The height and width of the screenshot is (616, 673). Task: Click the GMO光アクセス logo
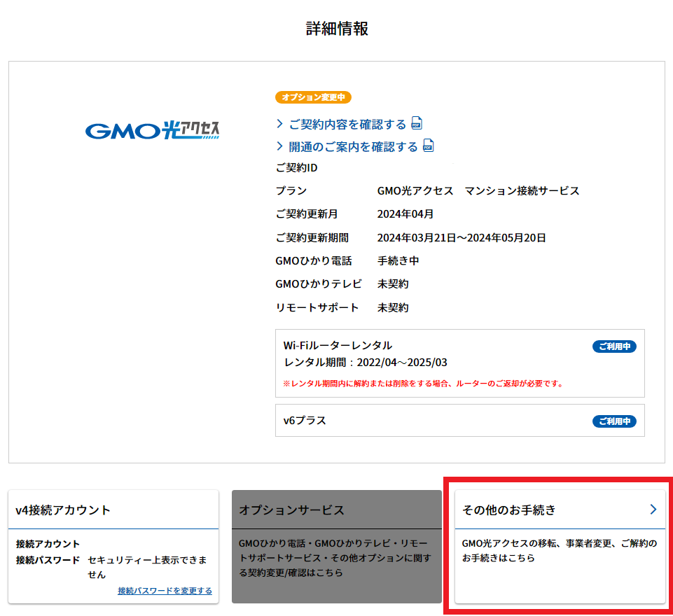152,130
